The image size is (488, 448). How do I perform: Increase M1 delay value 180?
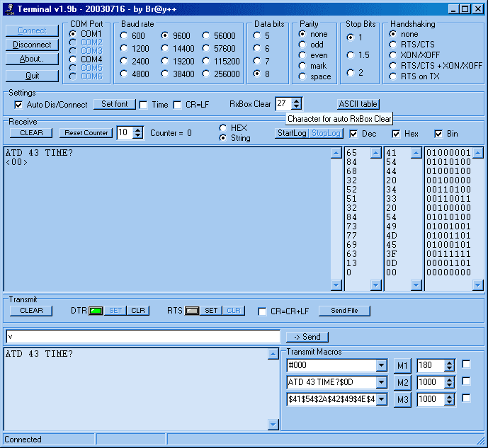tap(449, 362)
